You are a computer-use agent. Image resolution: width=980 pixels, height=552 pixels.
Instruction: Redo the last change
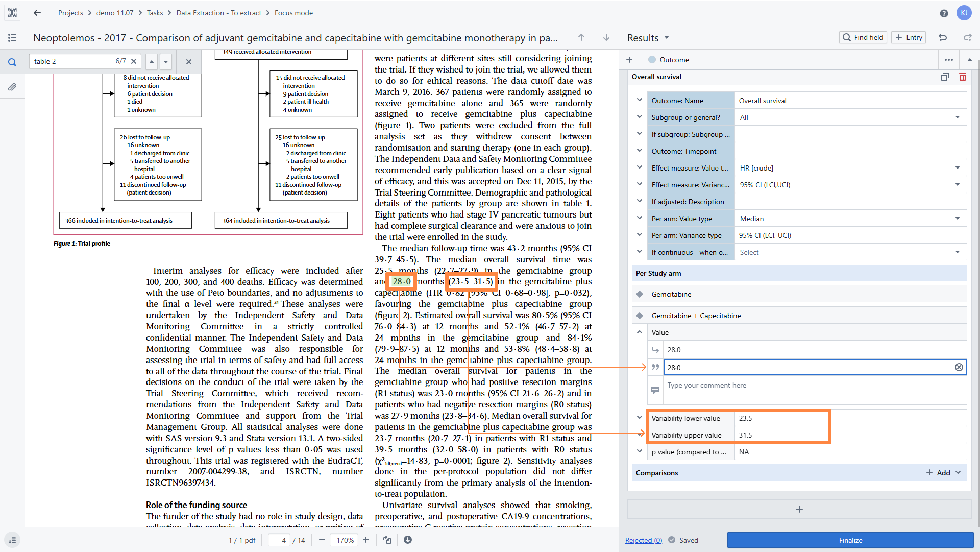[x=967, y=37]
